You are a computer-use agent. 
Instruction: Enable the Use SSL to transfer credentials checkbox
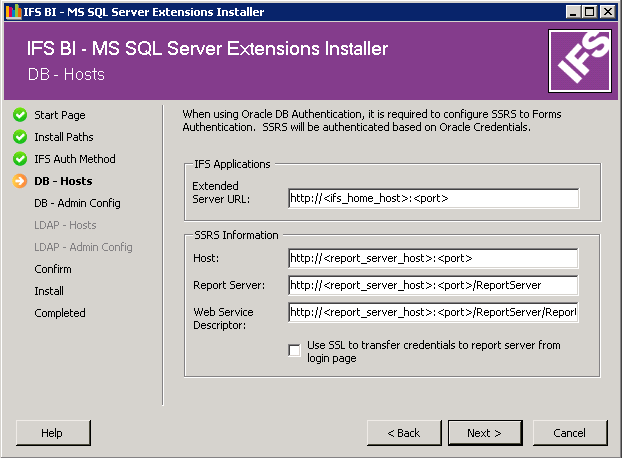(x=294, y=351)
